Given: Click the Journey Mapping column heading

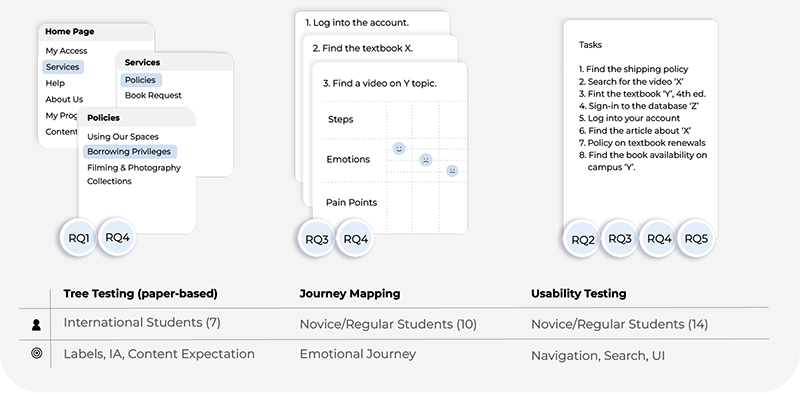Looking at the screenshot, I should [x=349, y=294].
